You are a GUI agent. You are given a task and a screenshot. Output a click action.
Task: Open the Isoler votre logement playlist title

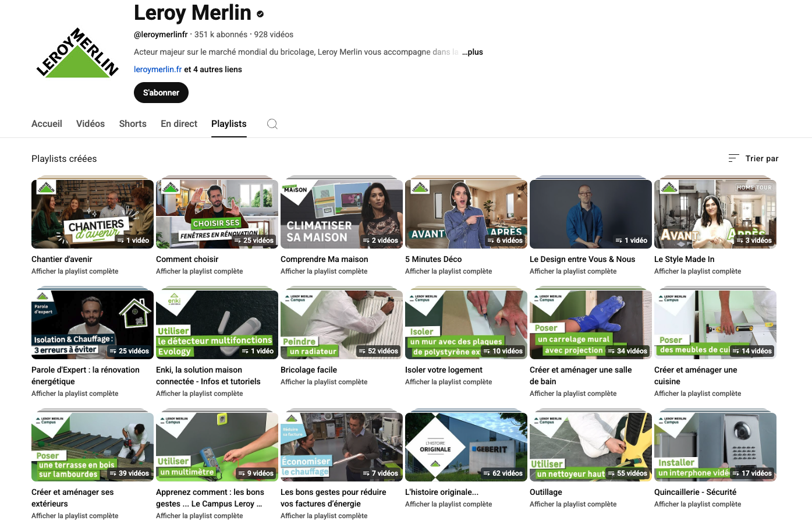pyautogui.click(x=444, y=370)
